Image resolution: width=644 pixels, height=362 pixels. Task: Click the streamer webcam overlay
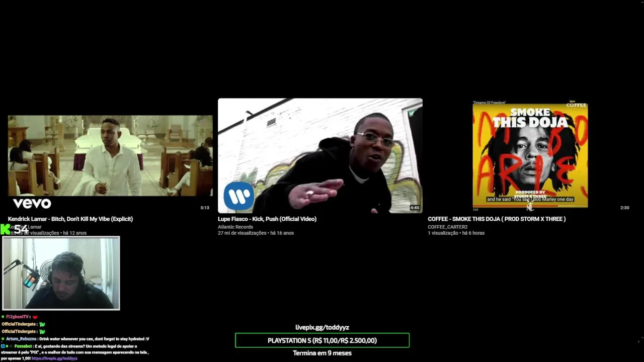61,273
